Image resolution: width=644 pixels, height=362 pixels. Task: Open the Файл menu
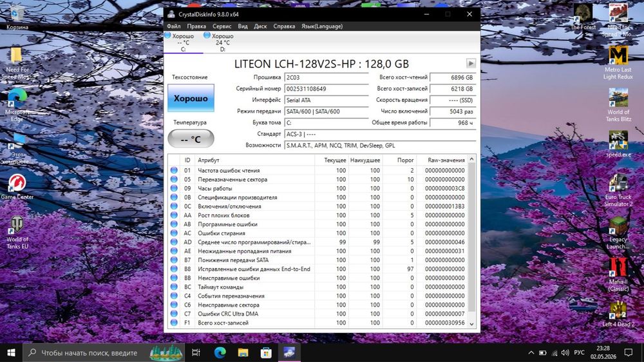[x=174, y=26]
